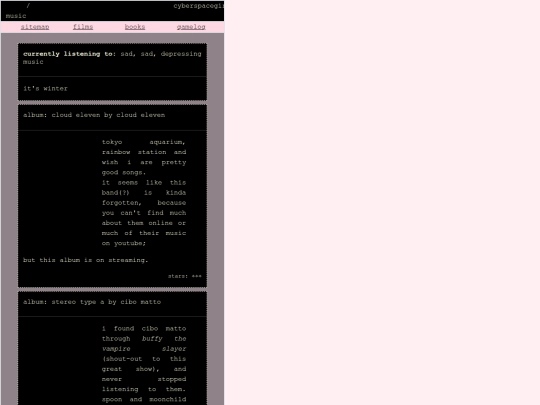Click 'album: cloud eleven by cloud eleven' heading
Screen dimensions: 540x405
coord(94,115)
